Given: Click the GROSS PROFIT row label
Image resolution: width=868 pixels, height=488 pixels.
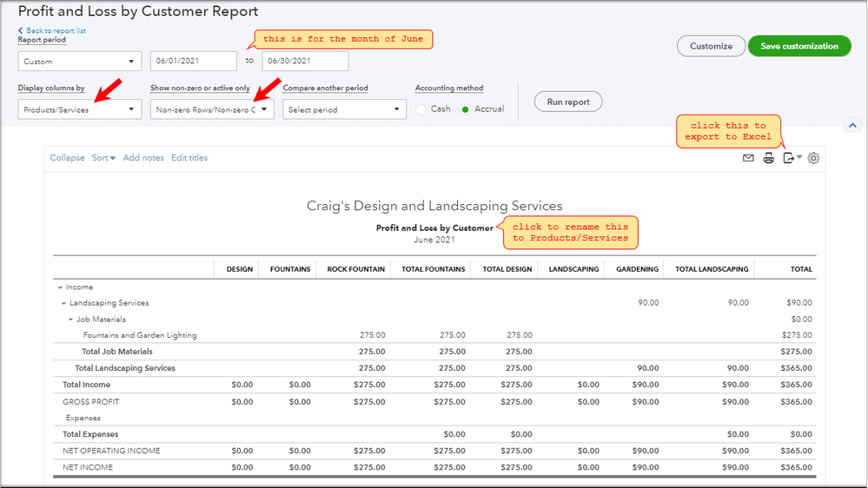Looking at the screenshot, I should tap(90, 402).
